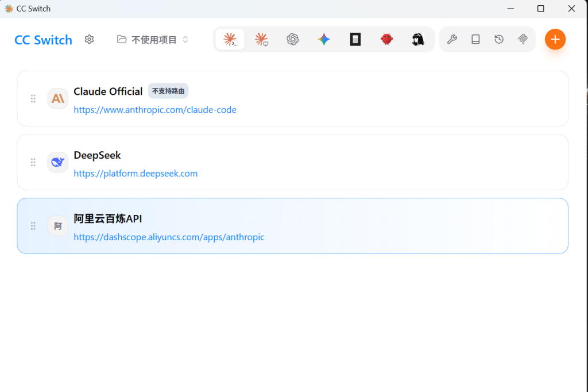Grab the drag handle of 阿里云百炼API
588x392 pixels.
pos(33,226)
